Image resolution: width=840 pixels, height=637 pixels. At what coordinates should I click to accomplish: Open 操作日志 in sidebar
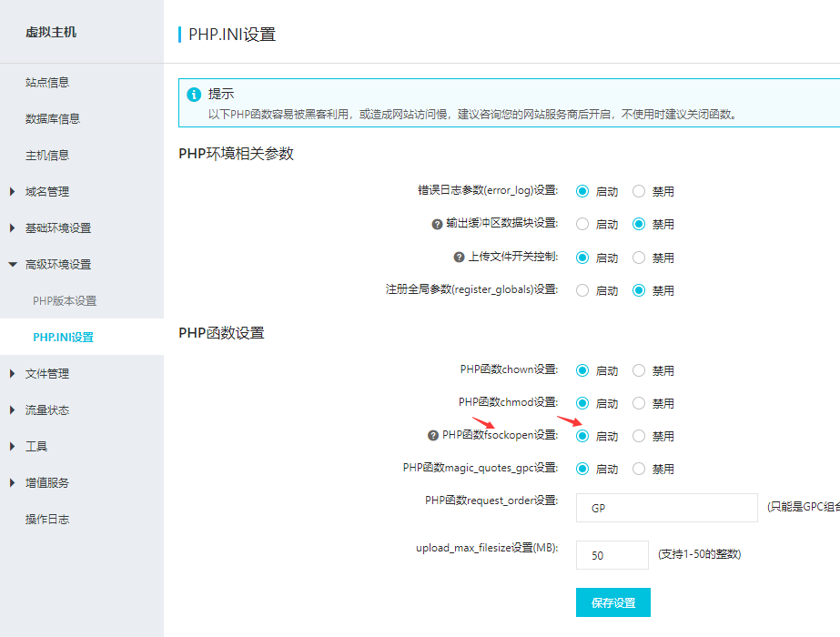pos(47,519)
